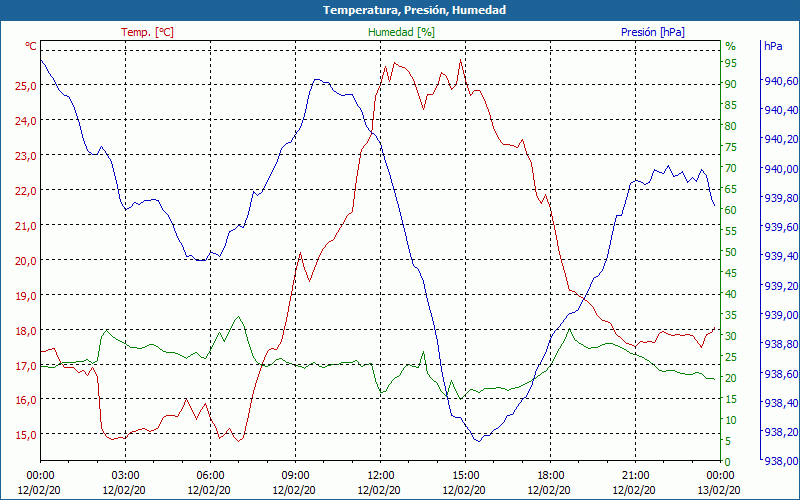Click the 939,20 pressure axis value
The height and width of the screenshot is (500, 800).
click(x=782, y=286)
